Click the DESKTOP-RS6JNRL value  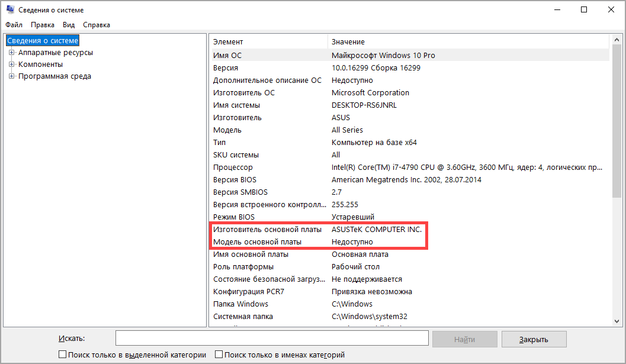[364, 105]
